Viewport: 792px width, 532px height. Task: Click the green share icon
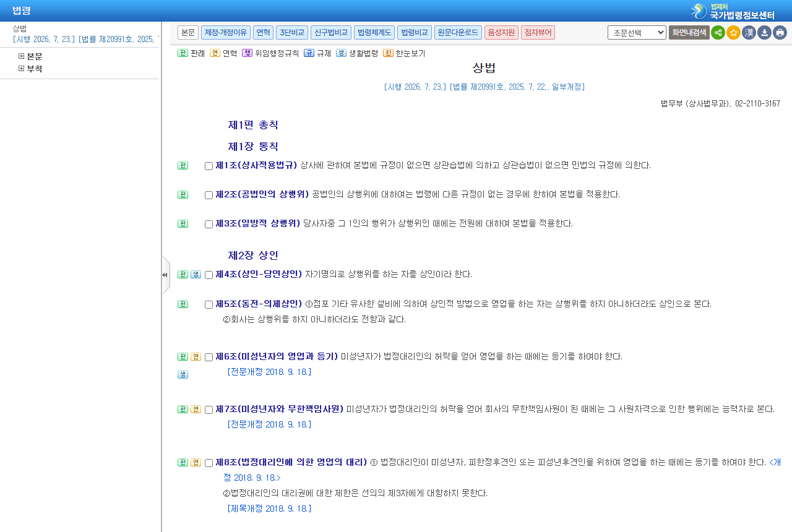pyautogui.click(x=718, y=33)
